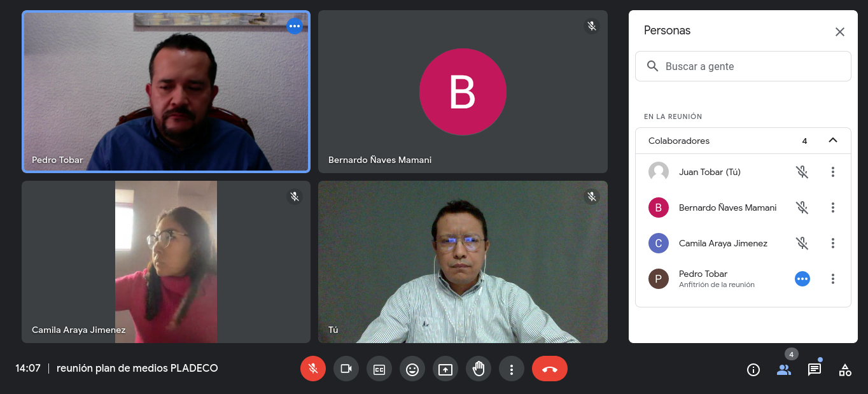Open meeting details info icon
Image resolution: width=868 pixels, height=394 pixels.
pyautogui.click(x=753, y=370)
